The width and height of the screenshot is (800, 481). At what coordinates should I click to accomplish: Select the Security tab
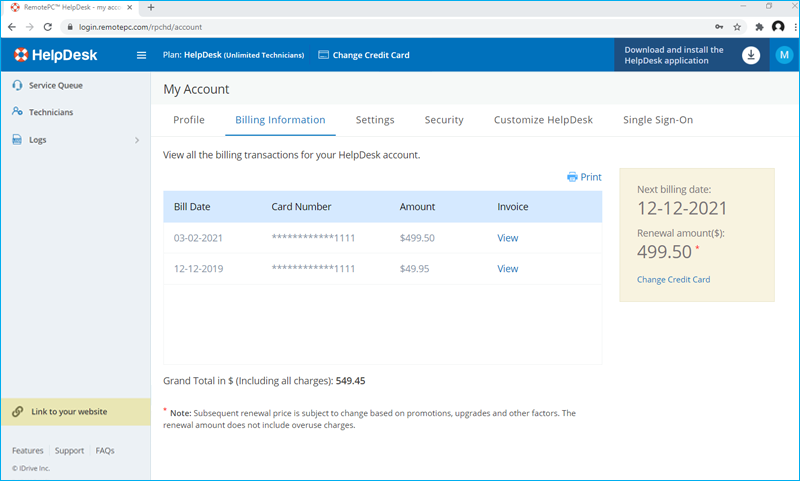point(444,120)
